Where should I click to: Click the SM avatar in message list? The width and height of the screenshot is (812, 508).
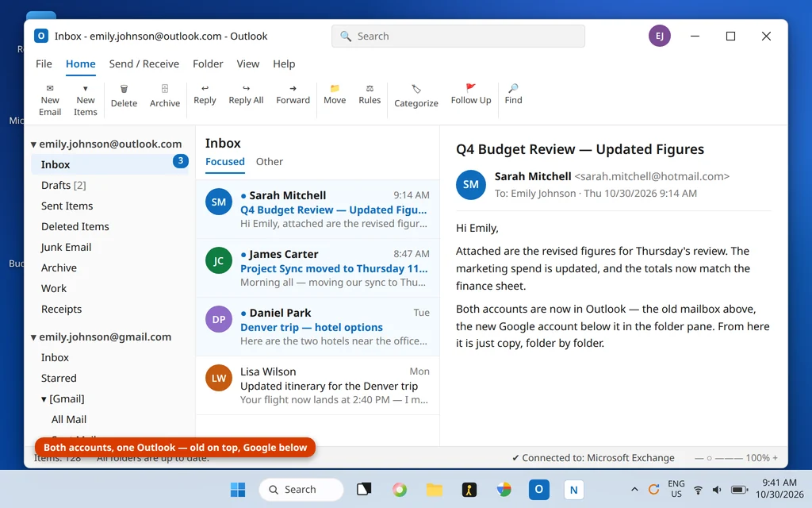point(219,202)
